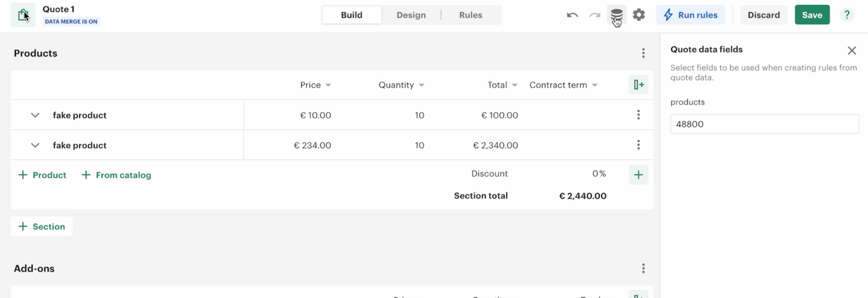
Task: Open the Contract term column dropdown
Action: 594,85
